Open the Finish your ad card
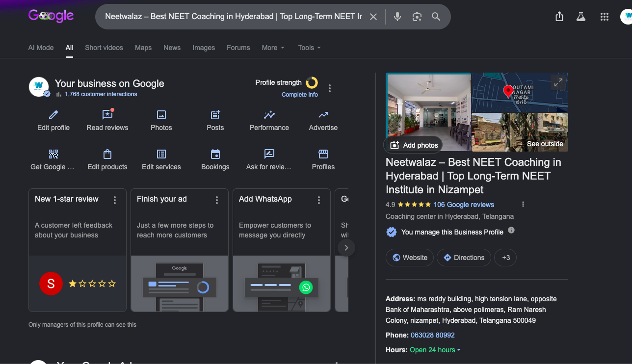This screenshot has width=632, height=364. 180,250
